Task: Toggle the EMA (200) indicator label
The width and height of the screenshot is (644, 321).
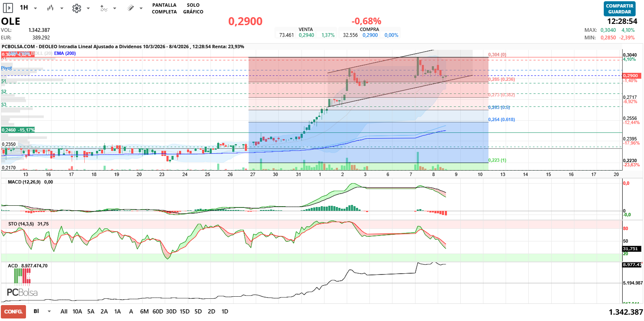Action: [65, 54]
